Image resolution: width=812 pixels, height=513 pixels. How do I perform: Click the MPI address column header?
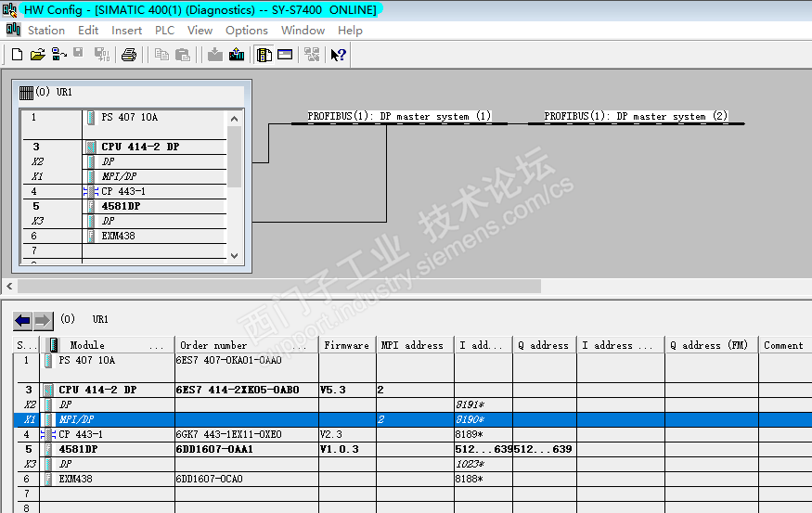coord(415,345)
